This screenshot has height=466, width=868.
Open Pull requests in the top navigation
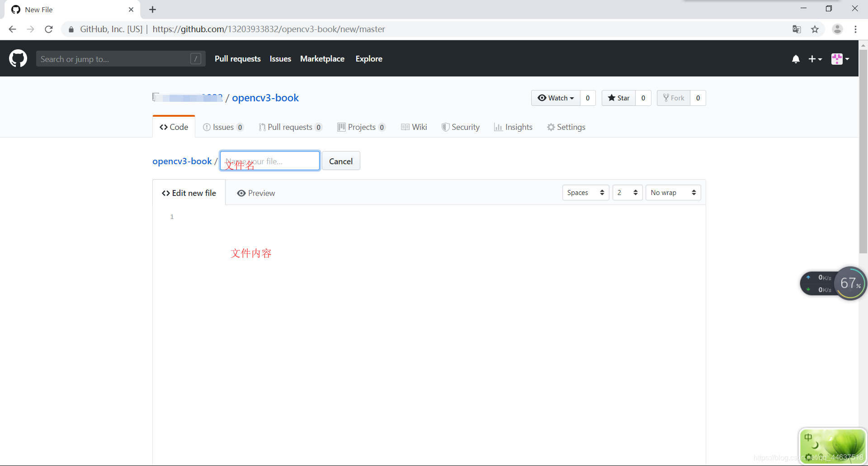pos(238,59)
